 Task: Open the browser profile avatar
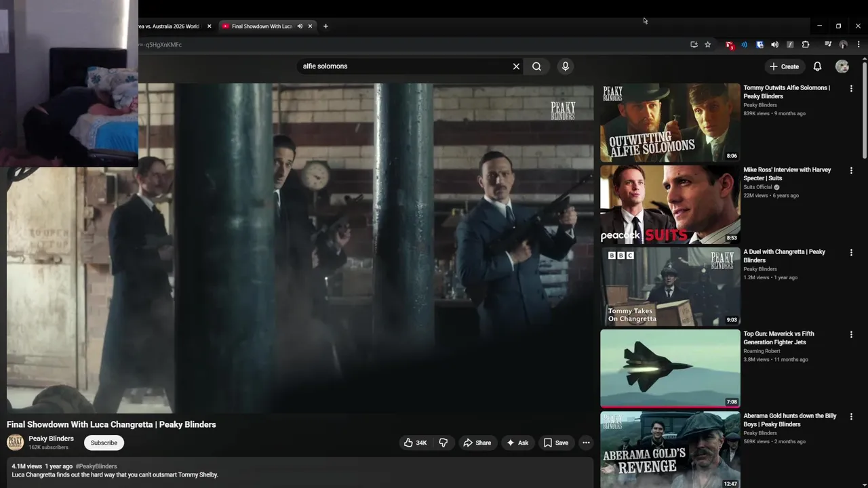(843, 45)
